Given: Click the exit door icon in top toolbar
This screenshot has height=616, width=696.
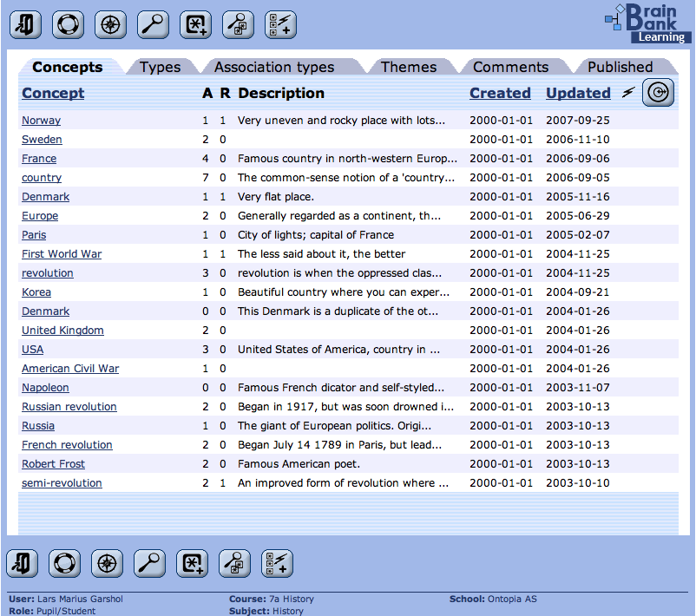Looking at the screenshot, I should coord(26,24).
